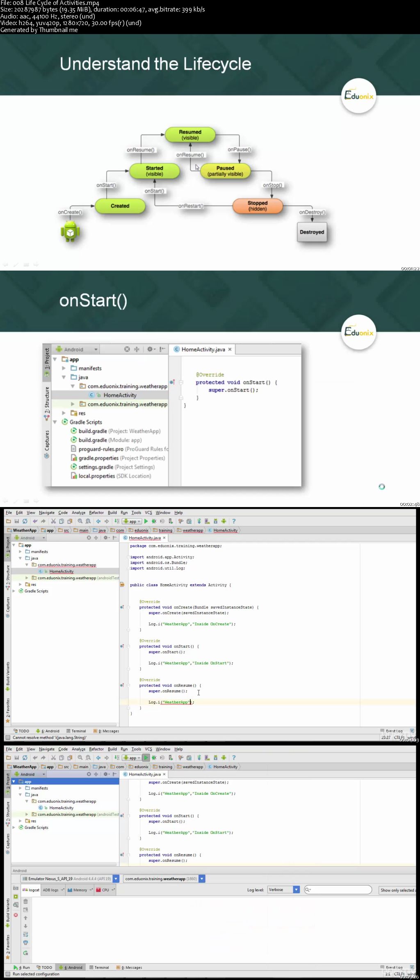Click the project panel settings gear in the logcat IDE frame
420x980 pixels.
(x=105, y=774)
